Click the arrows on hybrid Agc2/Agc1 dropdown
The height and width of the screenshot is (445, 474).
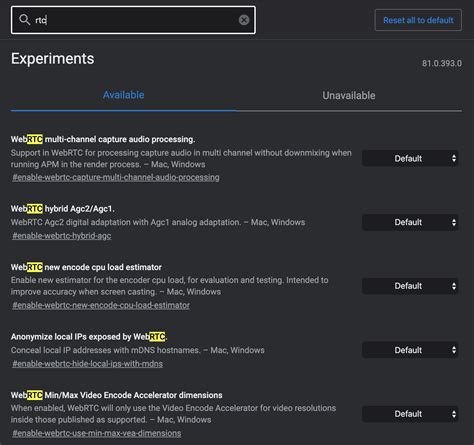[454, 222]
